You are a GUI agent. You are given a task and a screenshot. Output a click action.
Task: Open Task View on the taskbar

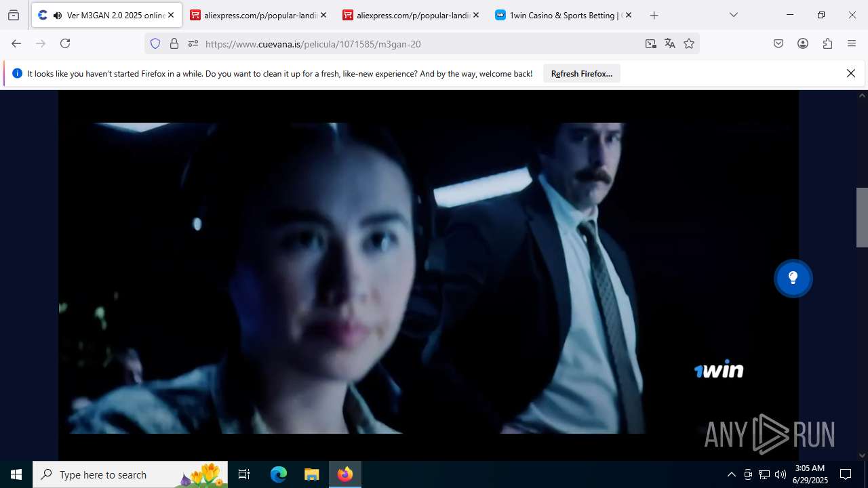pos(244,474)
